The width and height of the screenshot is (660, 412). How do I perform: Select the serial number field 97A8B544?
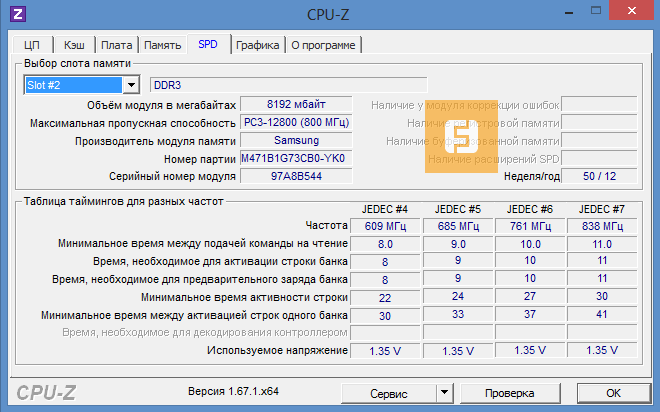(295, 176)
